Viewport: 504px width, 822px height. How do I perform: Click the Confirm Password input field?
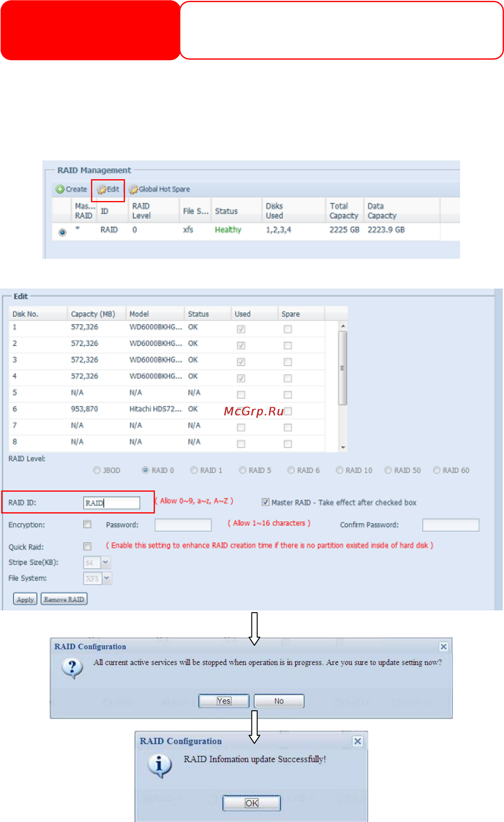pos(451,525)
